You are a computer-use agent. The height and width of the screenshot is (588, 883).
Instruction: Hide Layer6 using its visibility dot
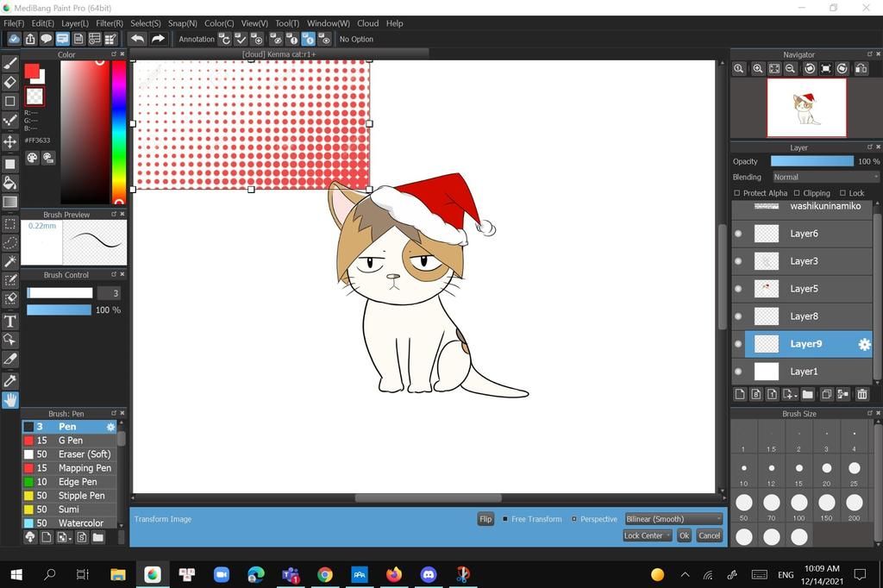(738, 234)
